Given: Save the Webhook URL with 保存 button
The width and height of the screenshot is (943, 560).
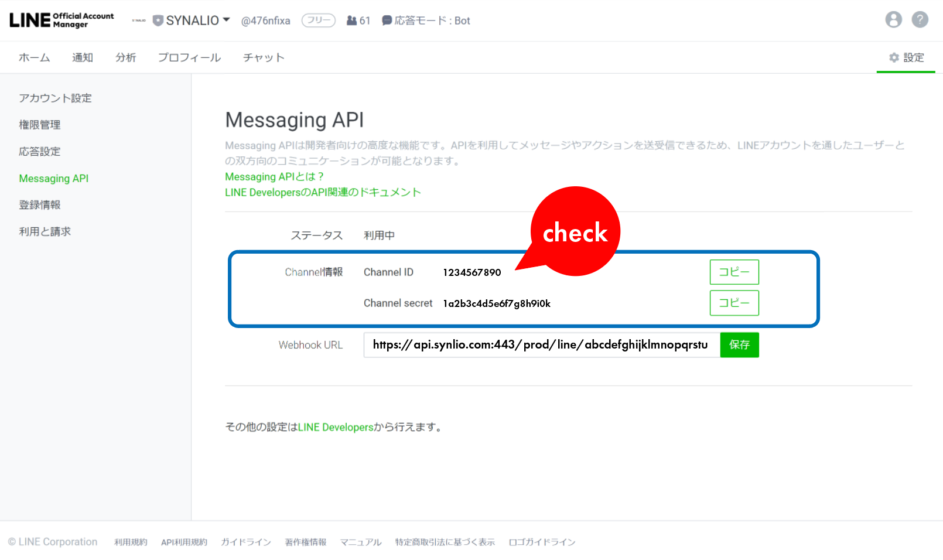Looking at the screenshot, I should point(739,345).
